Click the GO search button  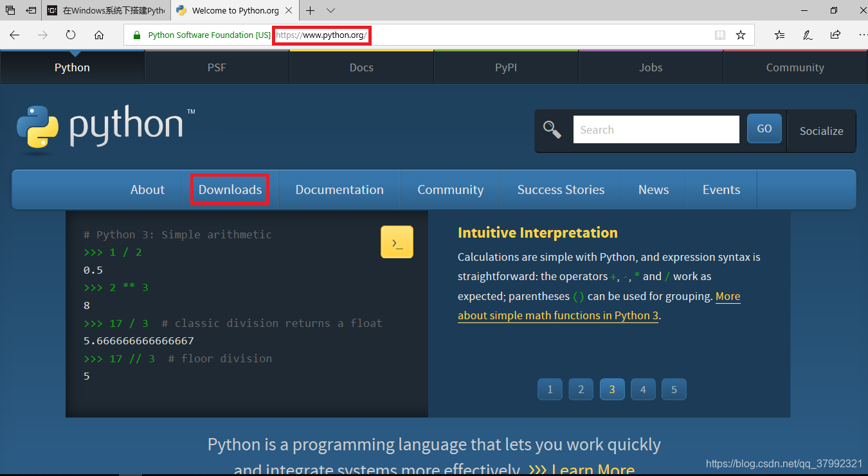(x=764, y=128)
